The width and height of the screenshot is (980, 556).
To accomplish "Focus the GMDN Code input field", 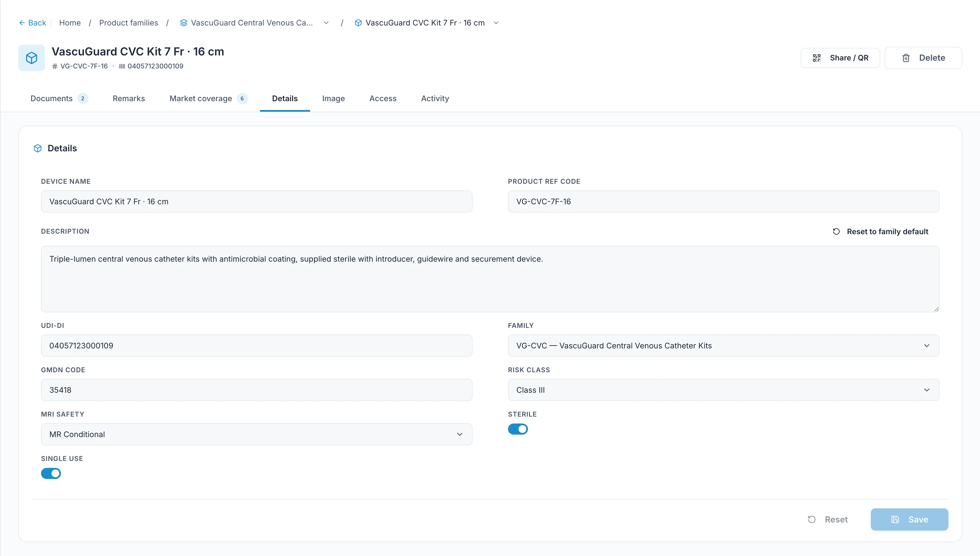I will (x=257, y=390).
